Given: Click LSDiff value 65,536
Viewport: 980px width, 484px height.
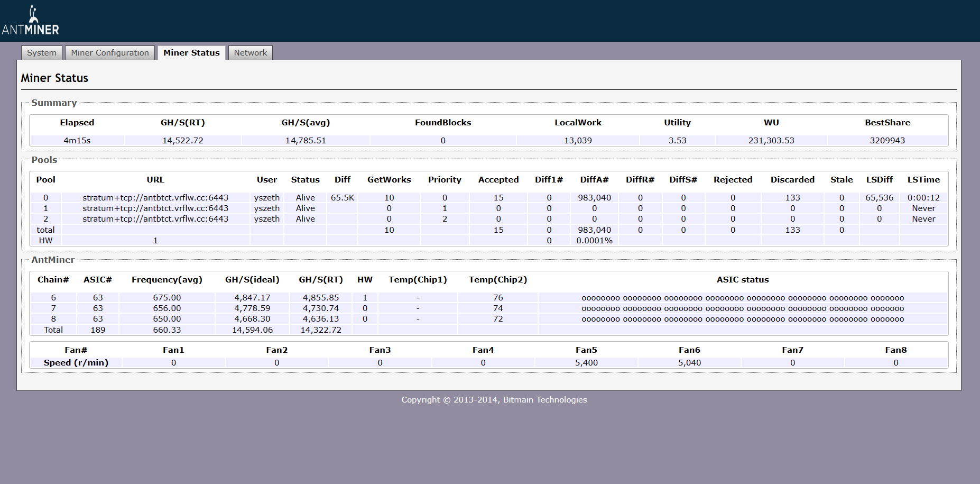Looking at the screenshot, I should click(x=880, y=198).
